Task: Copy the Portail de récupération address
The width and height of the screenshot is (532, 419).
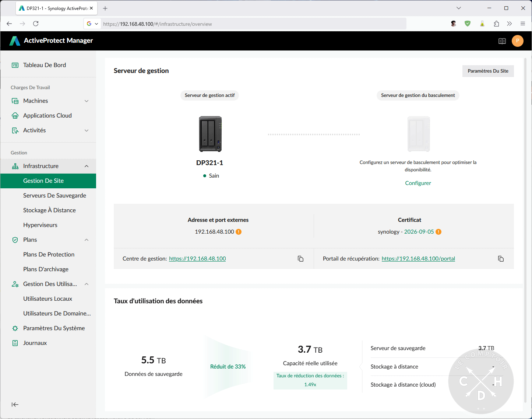Action: tap(501, 259)
